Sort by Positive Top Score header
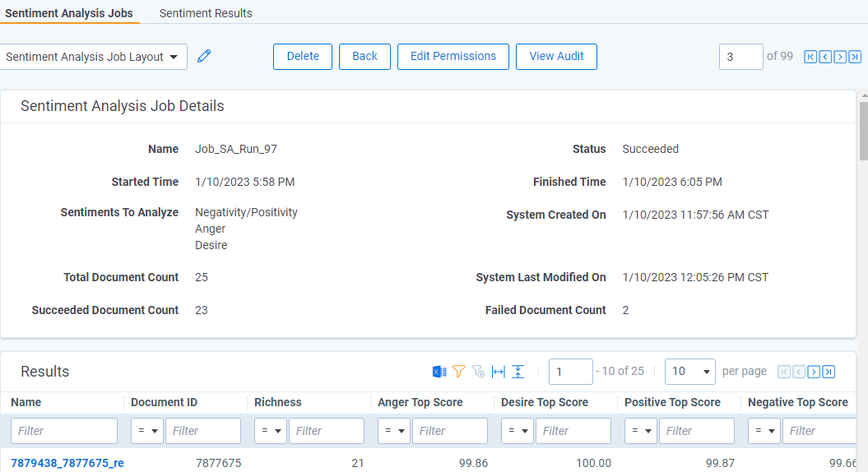The width and height of the screenshot is (868, 472). tap(672, 402)
